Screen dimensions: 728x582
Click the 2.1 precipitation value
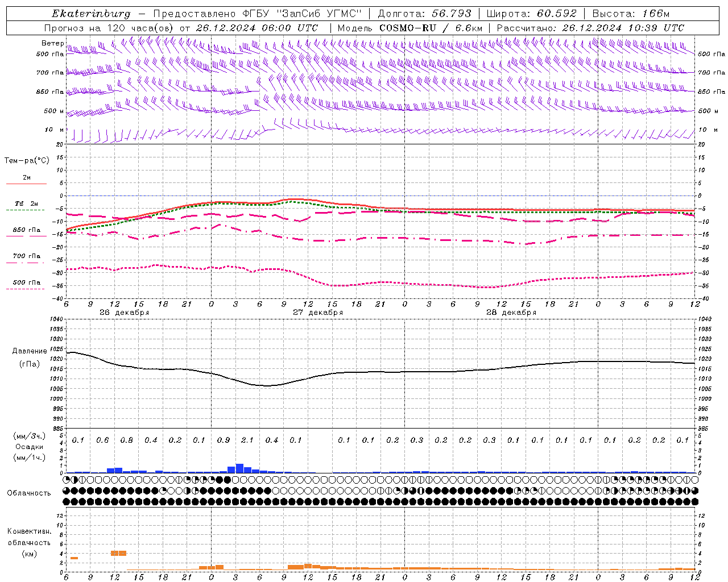tap(247, 440)
